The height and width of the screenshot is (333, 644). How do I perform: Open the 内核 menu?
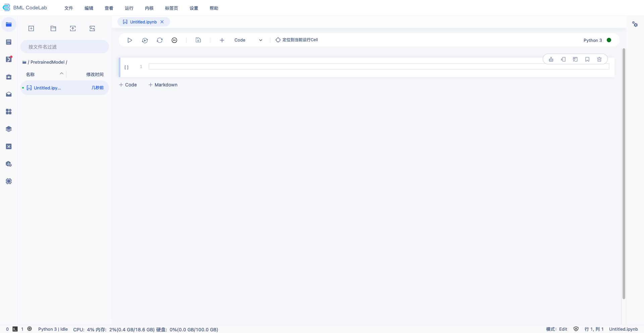point(149,8)
